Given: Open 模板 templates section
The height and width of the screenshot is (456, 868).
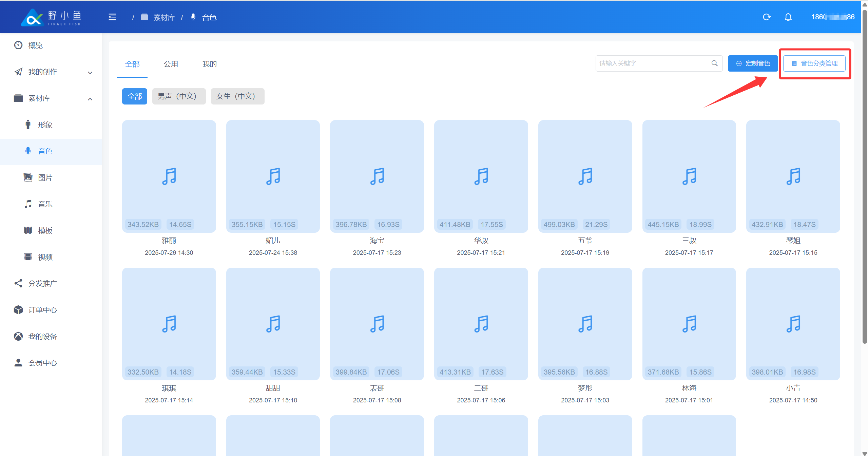Looking at the screenshot, I should click(x=45, y=231).
